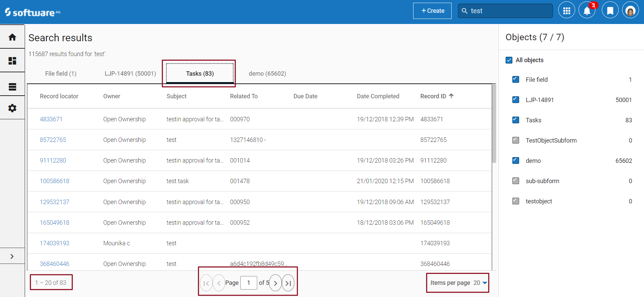Switch to the File field (1) tab

pos(61,74)
